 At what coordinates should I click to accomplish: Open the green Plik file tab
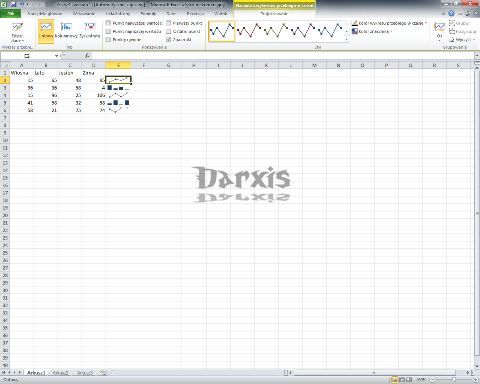pos(10,14)
